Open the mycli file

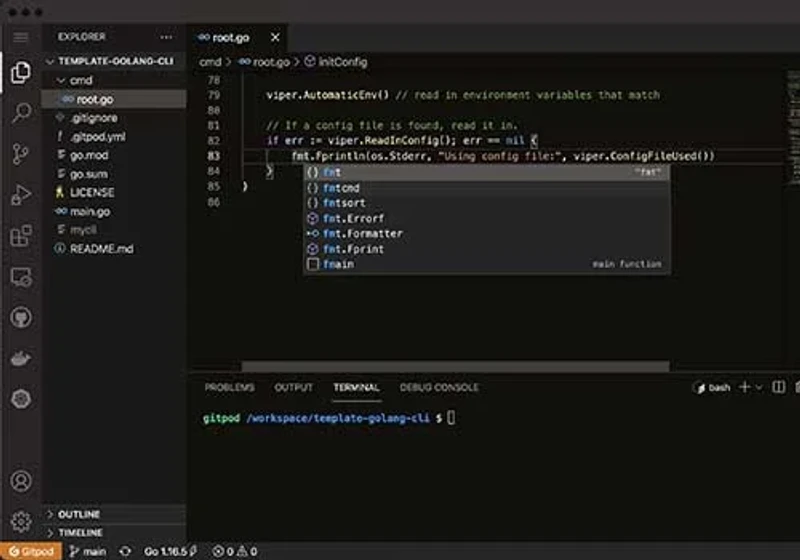[114, 230]
